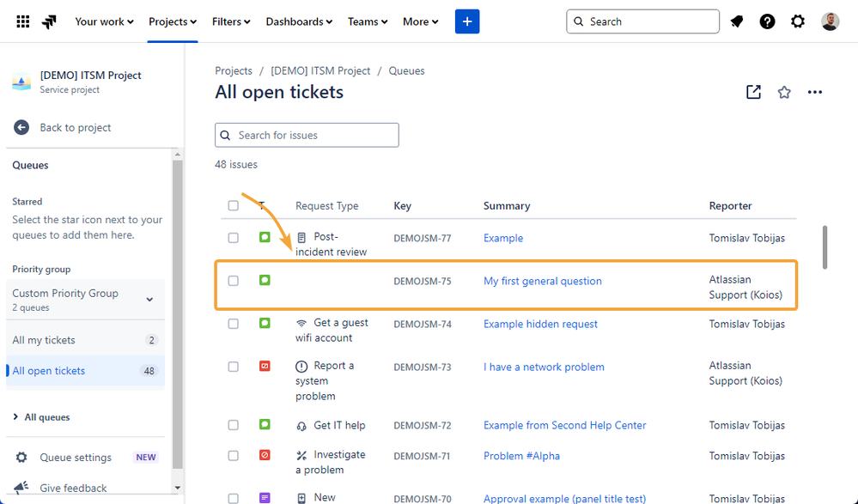Click the issue list vertical scrollbar
This screenshot has height=504, width=858.
pos(825,247)
